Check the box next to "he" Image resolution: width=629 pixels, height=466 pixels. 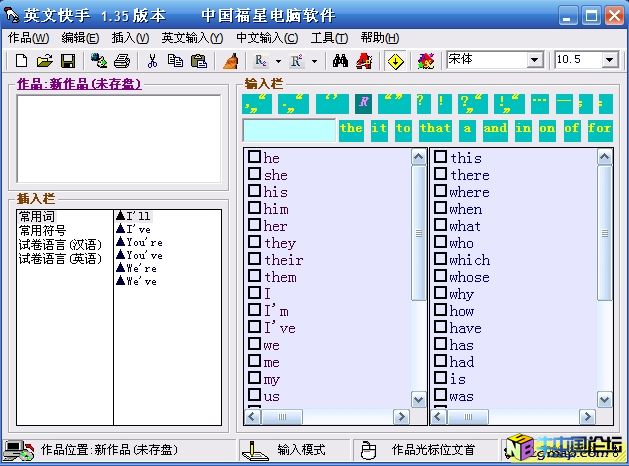point(254,156)
